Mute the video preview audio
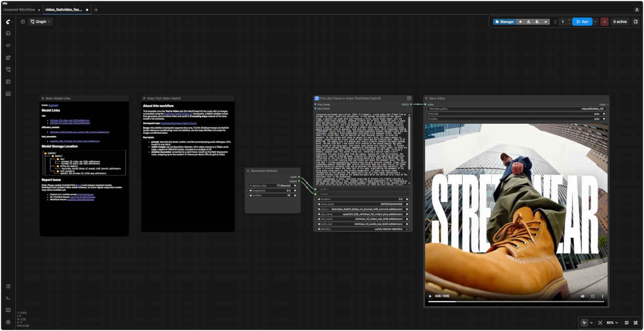This screenshot has height=331, width=644. click(x=583, y=296)
